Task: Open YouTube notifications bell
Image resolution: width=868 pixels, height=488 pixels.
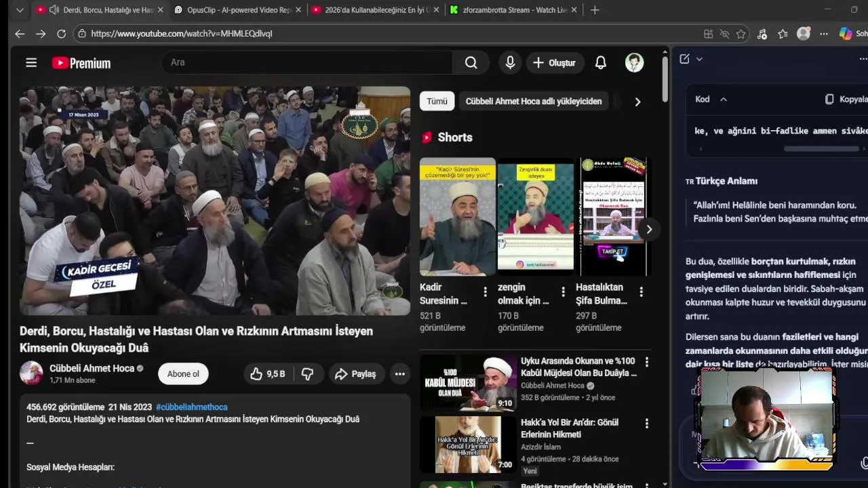Action: click(x=601, y=62)
